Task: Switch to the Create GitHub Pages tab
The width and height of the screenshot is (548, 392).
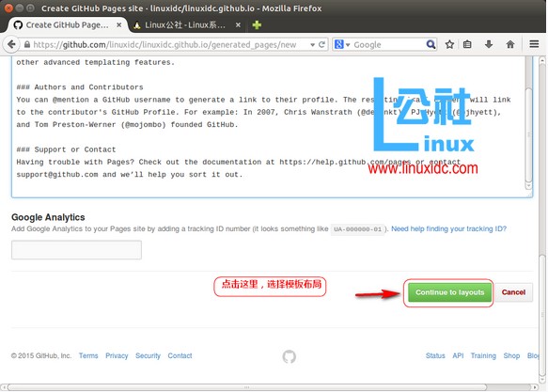Action: 67,24
